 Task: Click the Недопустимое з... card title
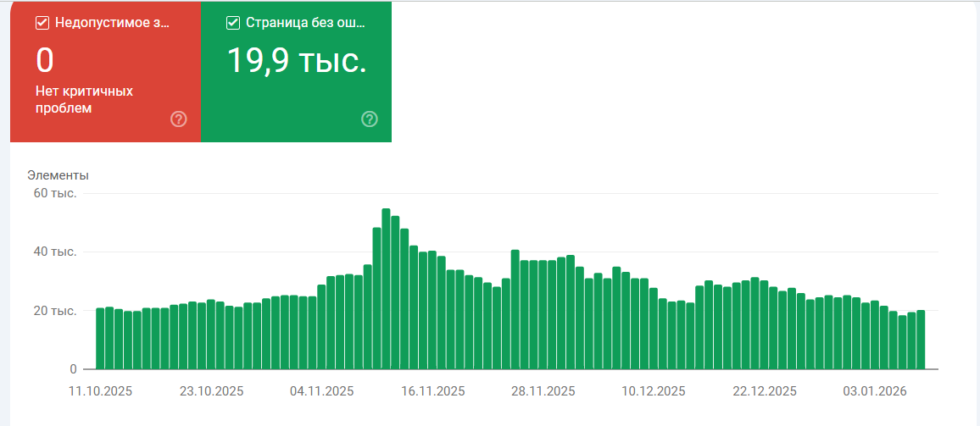click(x=113, y=23)
